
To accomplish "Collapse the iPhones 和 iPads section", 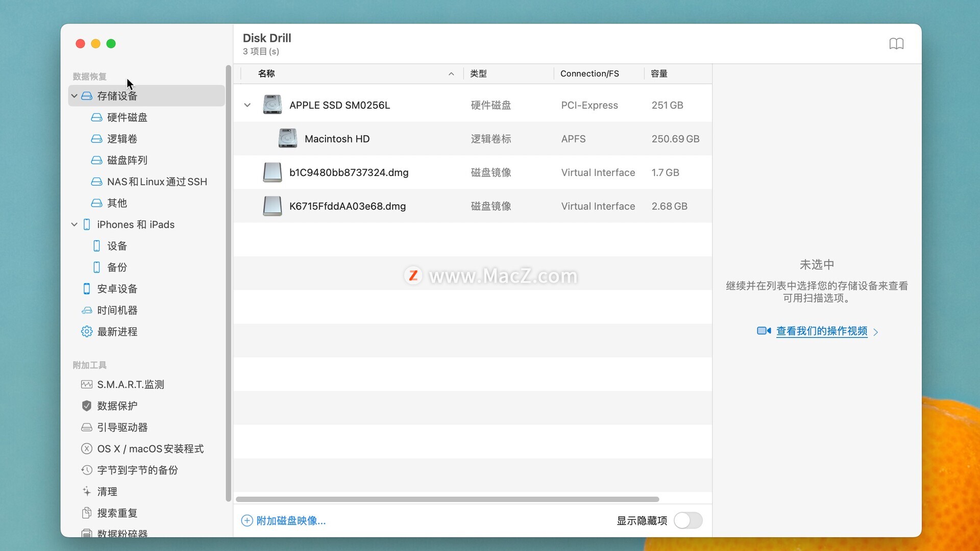I will (x=75, y=224).
